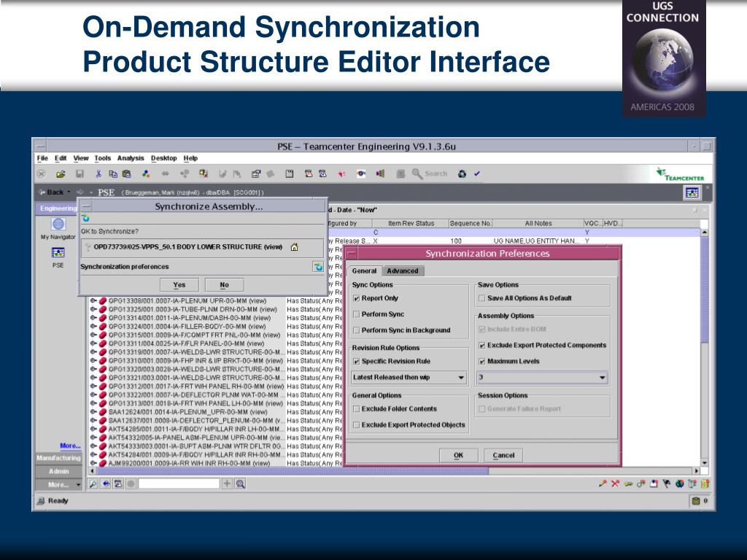Click the status bar clipboard counter icon
Screen dimensions: 747x560
coord(696,501)
